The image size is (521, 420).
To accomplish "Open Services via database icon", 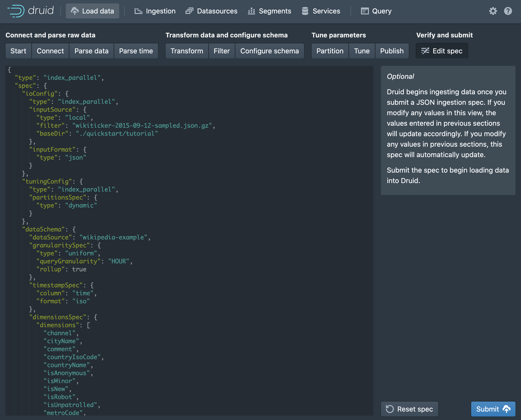I will (x=305, y=11).
